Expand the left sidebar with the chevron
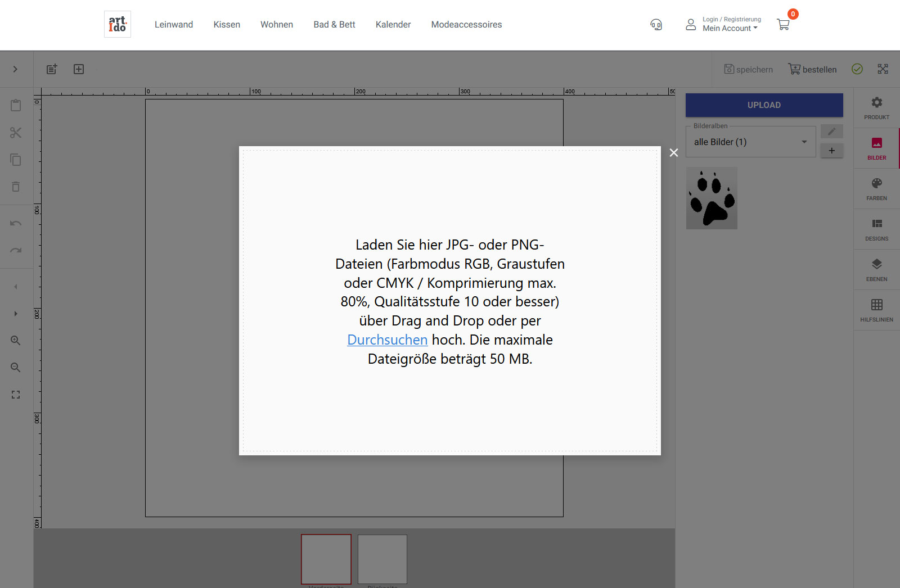This screenshot has width=900, height=588. (15, 69)
